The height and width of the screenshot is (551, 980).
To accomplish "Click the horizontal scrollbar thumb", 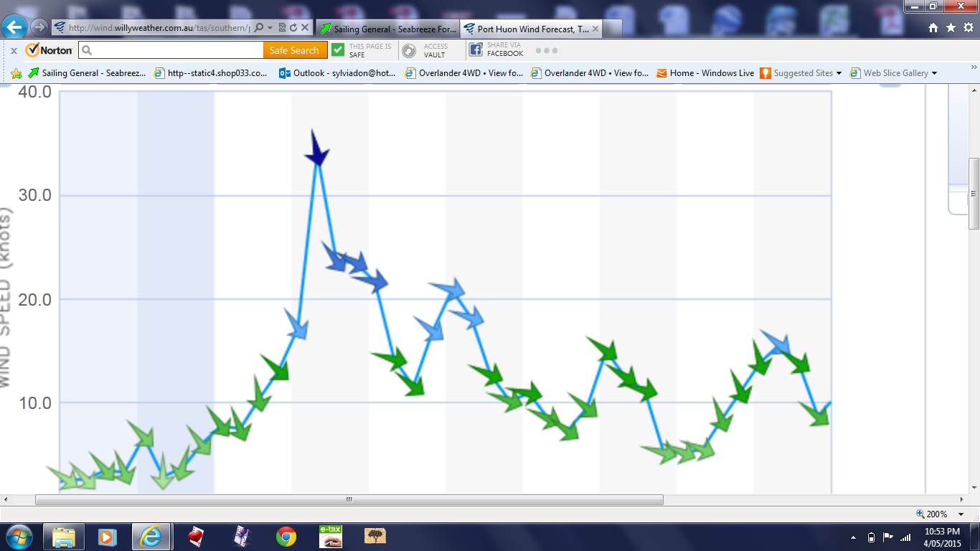I will [349, 499].
